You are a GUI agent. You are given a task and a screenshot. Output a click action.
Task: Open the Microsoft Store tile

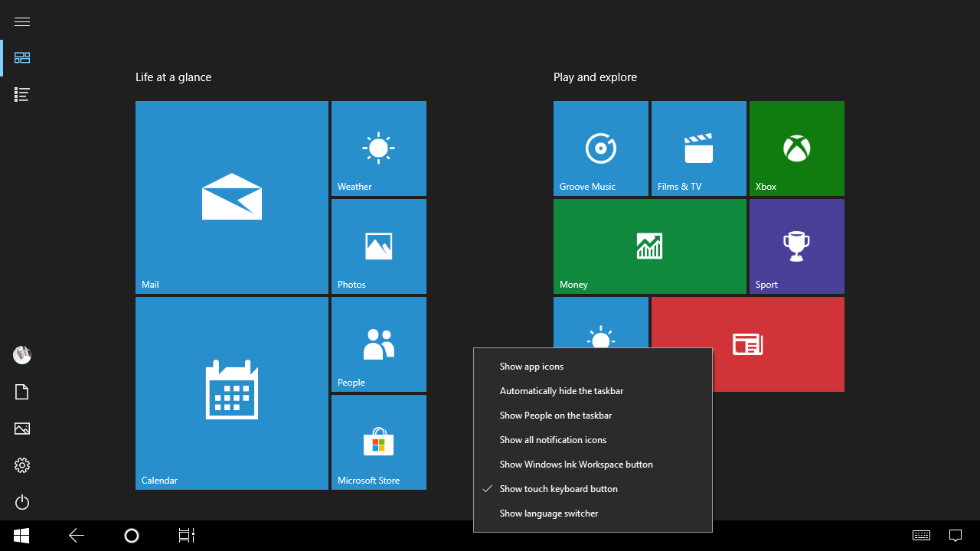tap(379, 442)
